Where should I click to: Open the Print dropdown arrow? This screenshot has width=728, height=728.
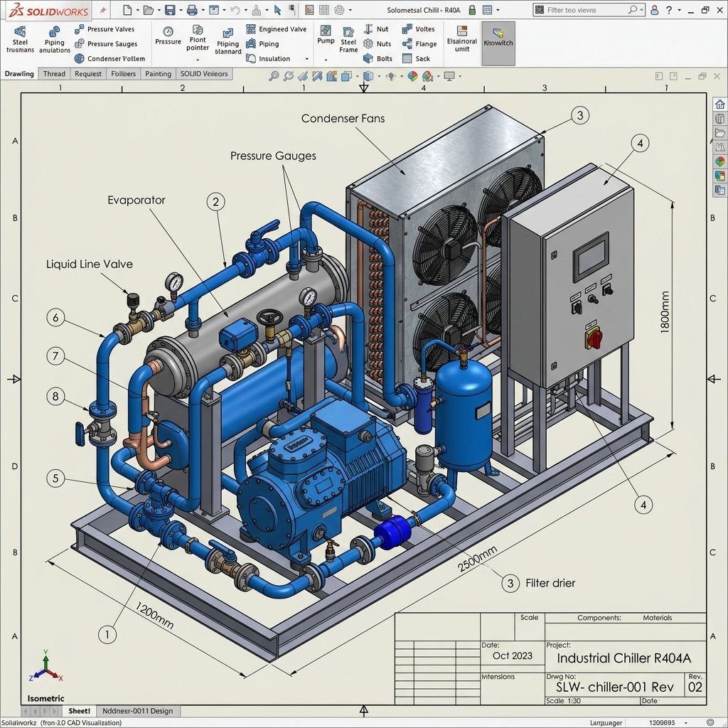point(203,10)
